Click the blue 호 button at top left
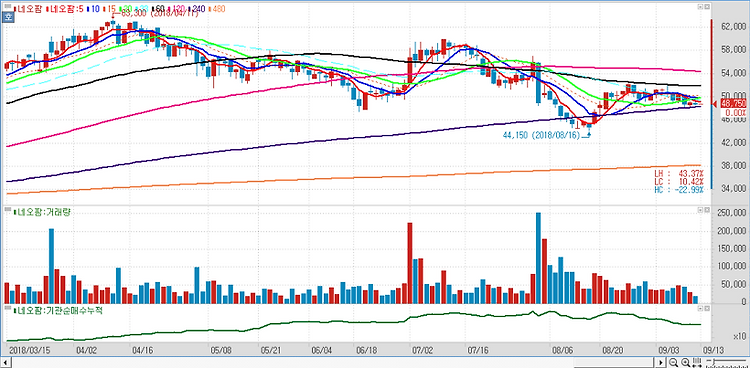Screen dimensions: 750x368 coord(8,18)
